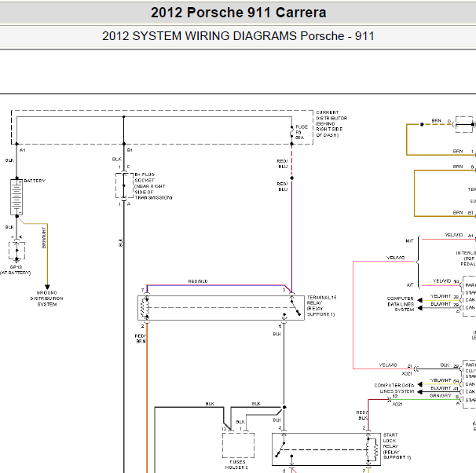
Task: Click the BATTERY label
Action: coord(35,181)
